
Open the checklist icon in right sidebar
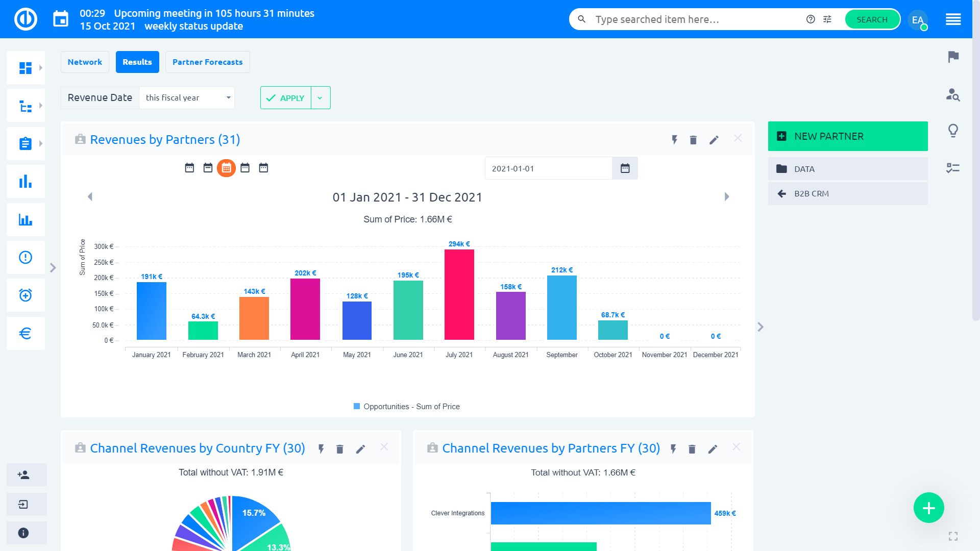tap(953, 168)
